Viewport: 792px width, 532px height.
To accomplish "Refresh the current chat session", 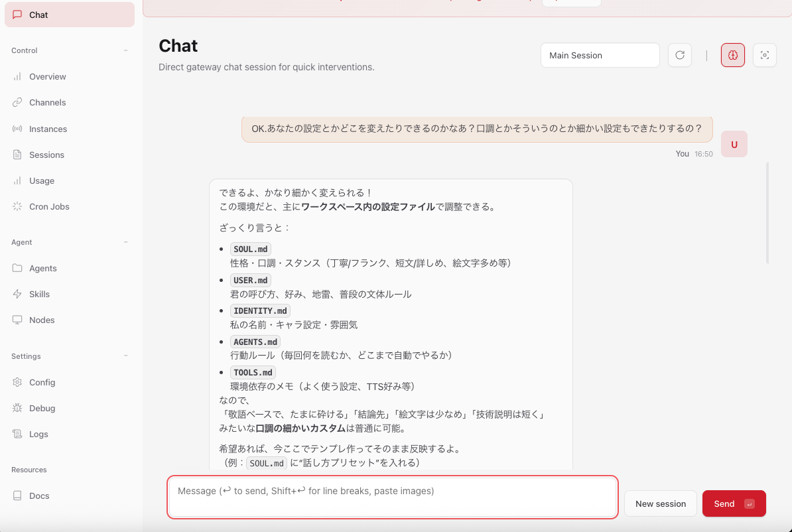I will tap(679, 55).
